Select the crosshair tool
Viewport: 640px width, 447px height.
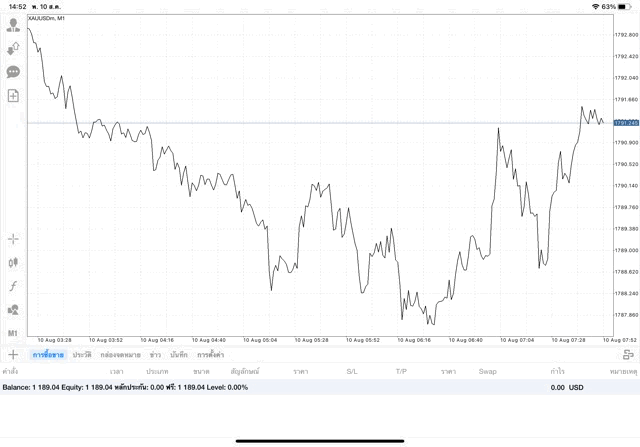pos(13,239)
